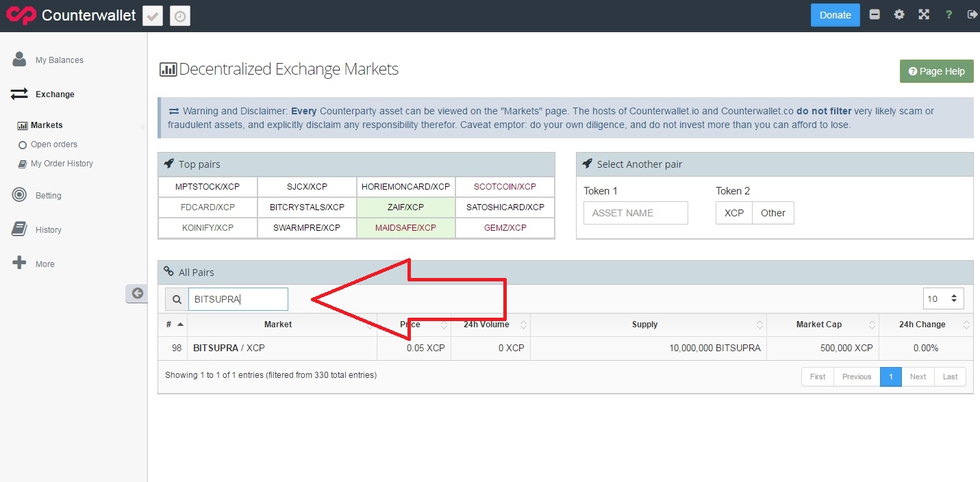Image resolution: width=980 pixels, height=482 pixels.
Task: Select FDCARD/XCP top pair
Action: pyautogui.click(x=208, y=207)
